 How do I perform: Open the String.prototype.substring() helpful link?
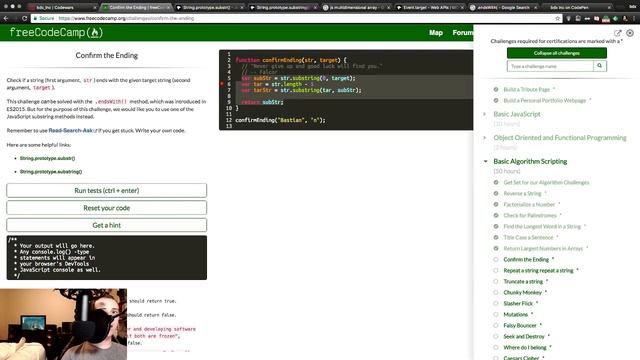(x=51, y=172)
